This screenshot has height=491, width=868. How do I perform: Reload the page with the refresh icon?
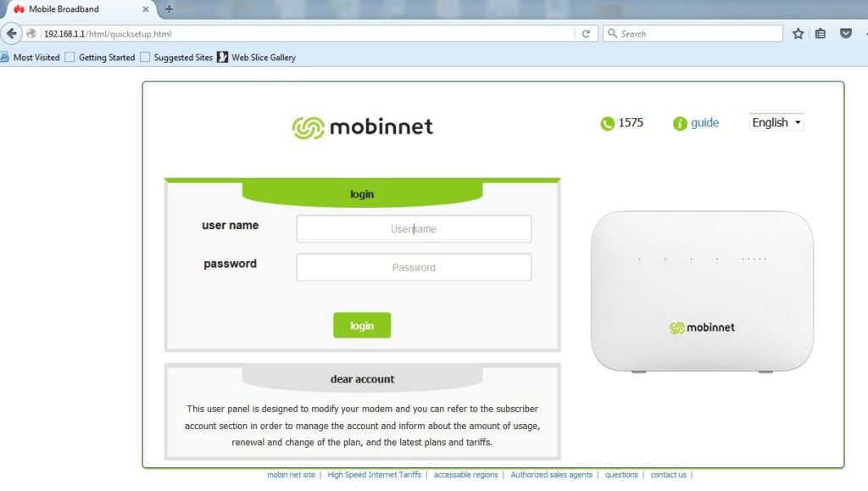(586, 34)
